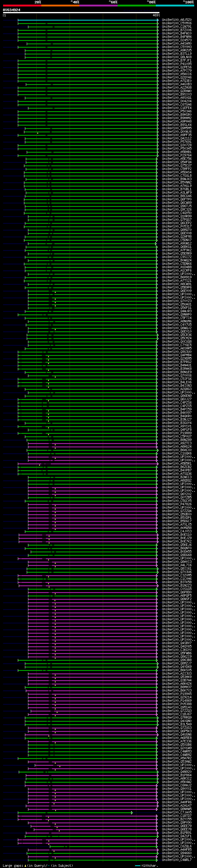Select hit label UniRef100_Q5KEJ6
Viewport: 197px width, 868px height.
(x=176, y=544)
